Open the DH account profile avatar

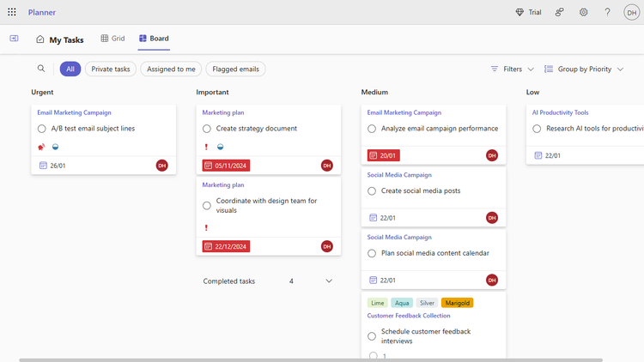631,12
